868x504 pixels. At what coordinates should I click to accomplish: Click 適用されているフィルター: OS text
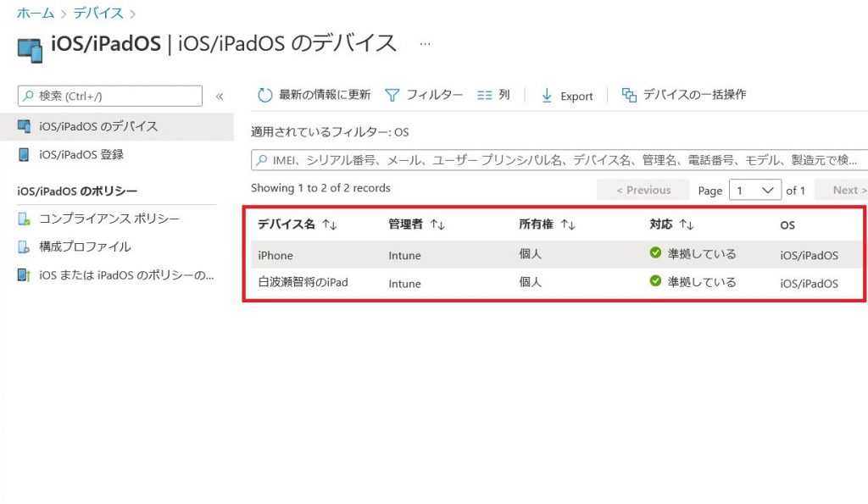[330, 132]
